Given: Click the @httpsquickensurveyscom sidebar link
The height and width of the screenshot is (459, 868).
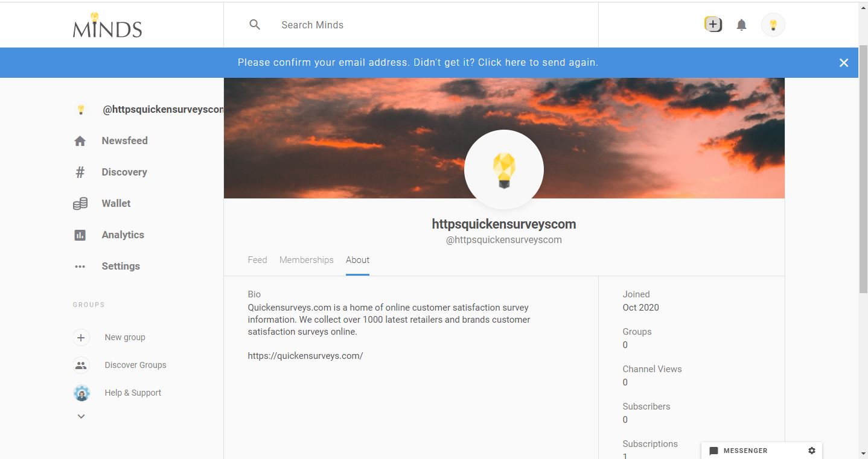Looking at the screenshot, I should [163, 110].
